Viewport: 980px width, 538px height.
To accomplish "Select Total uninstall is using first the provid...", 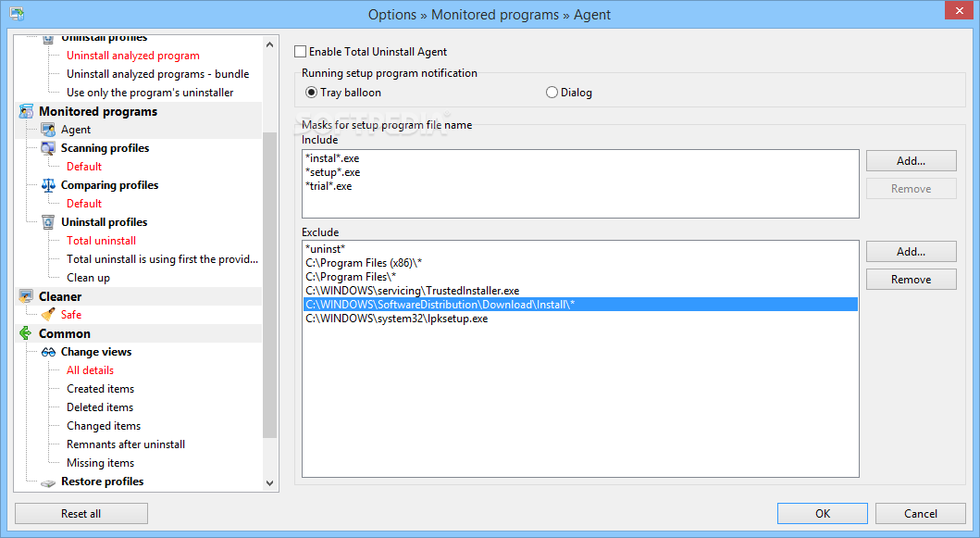I will tap(163, 259).
